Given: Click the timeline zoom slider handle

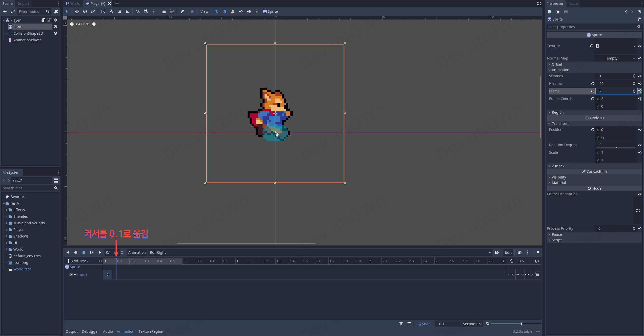Looking at the screenshot, I should pyautogui.click(x=521, y=324).
